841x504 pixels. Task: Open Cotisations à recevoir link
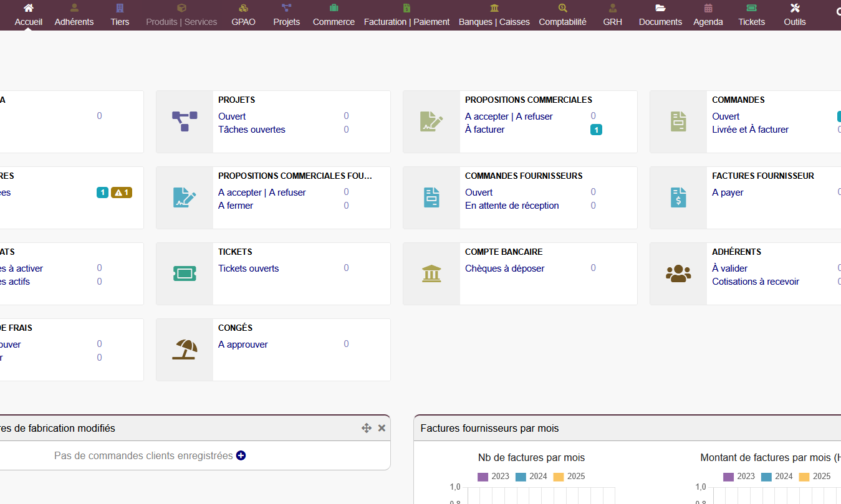(756, 282)
